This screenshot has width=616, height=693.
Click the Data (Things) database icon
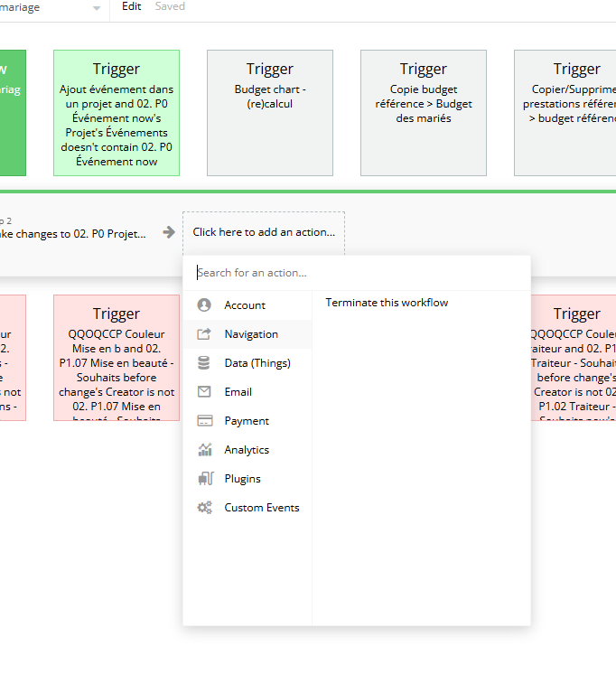click(204, 363)
